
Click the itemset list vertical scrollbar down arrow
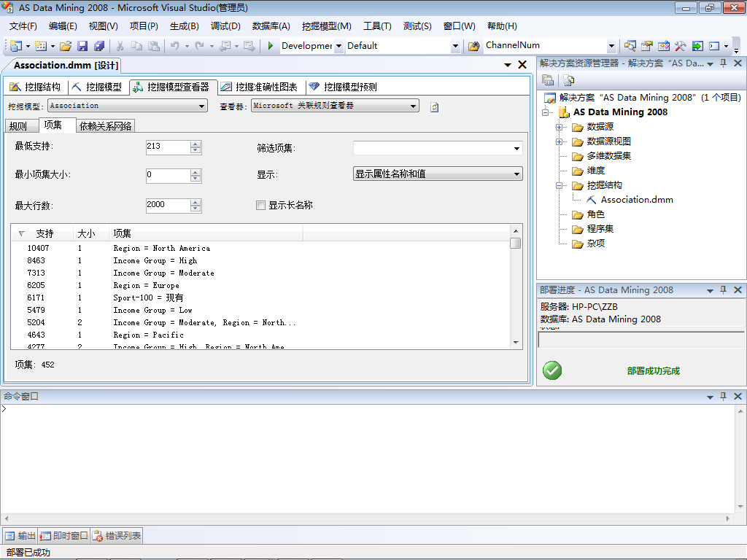coord(516,343)
